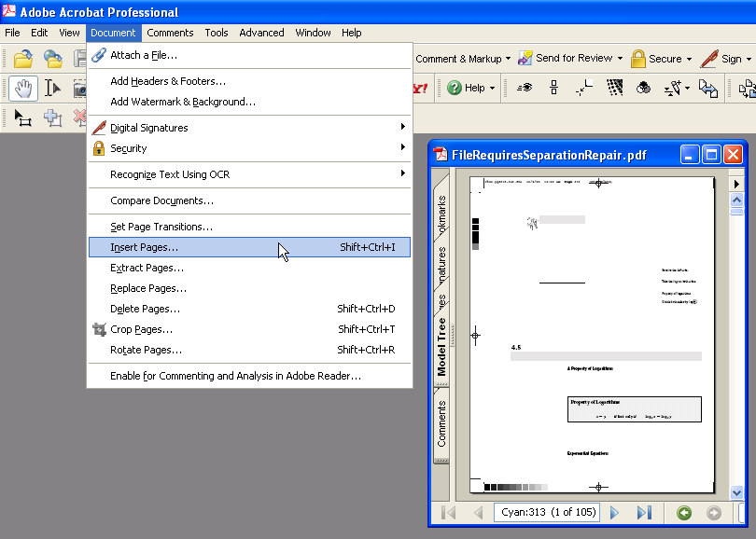Open the Comments menu
This screenshot has height=539, width=756.
(x=170, y=33)
